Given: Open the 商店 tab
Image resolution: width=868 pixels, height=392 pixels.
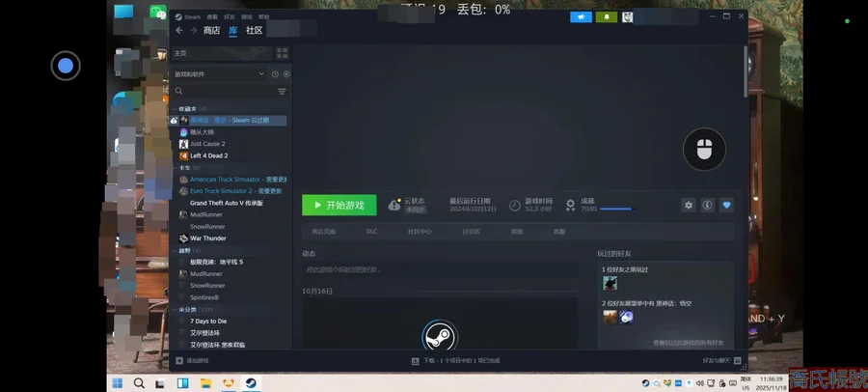Looking at the screenshot, I should tap(211, 31).
